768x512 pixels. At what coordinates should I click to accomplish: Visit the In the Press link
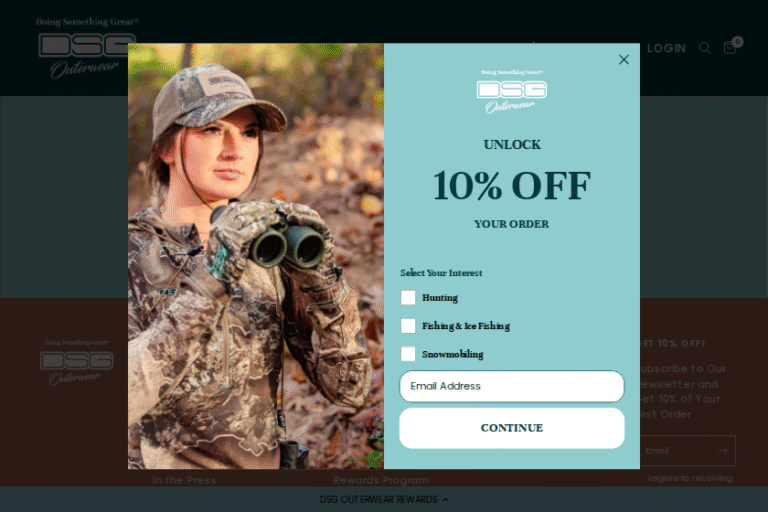184,480
